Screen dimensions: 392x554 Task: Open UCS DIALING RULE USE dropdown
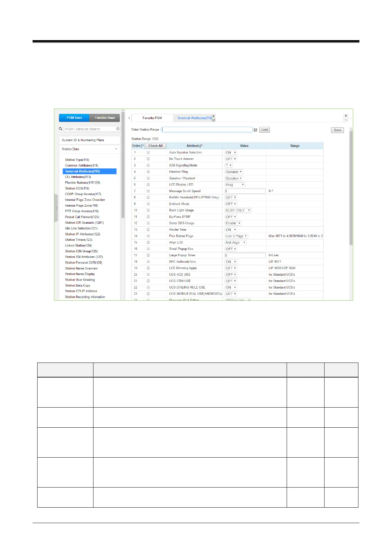point(231,288)
